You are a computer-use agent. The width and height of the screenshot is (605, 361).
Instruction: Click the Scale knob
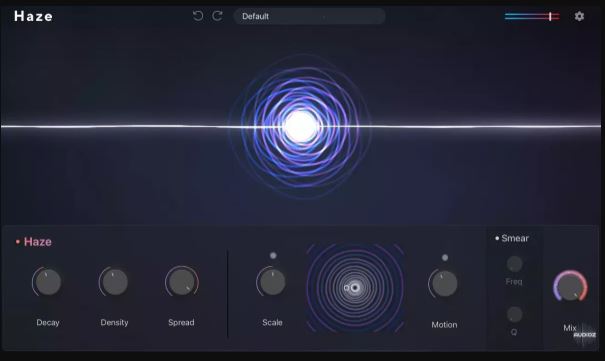click(x=272, y=282)
